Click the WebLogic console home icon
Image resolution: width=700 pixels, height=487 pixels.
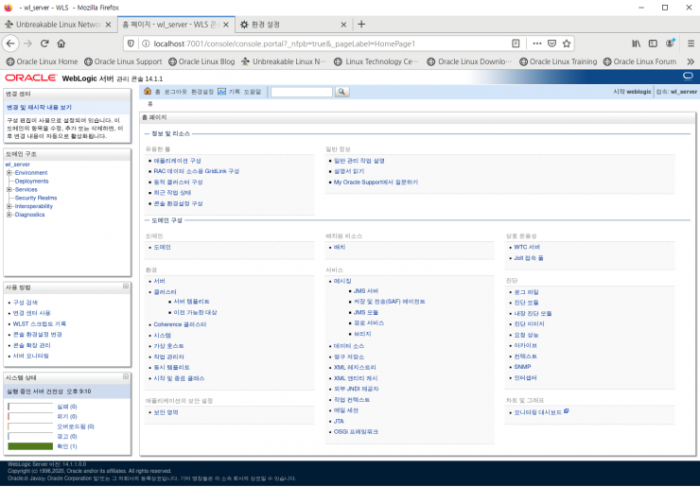coord(148,92)
